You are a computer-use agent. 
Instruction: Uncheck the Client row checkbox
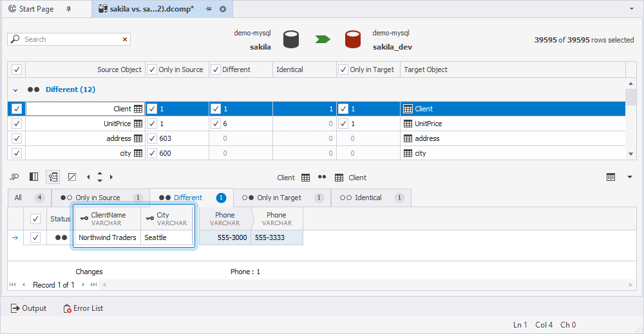(x=17, y=109)
